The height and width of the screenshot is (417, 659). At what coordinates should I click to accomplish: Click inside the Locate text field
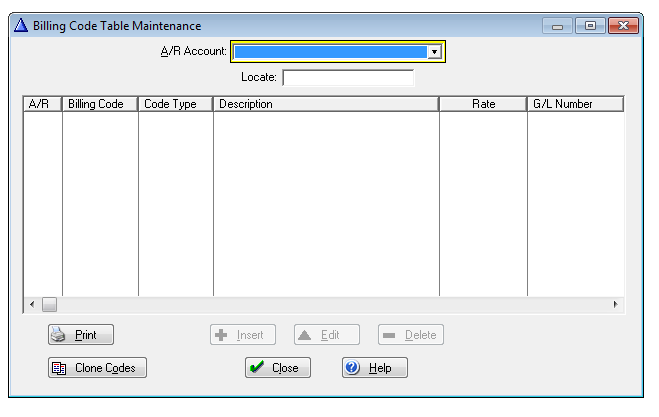(347, 77)
